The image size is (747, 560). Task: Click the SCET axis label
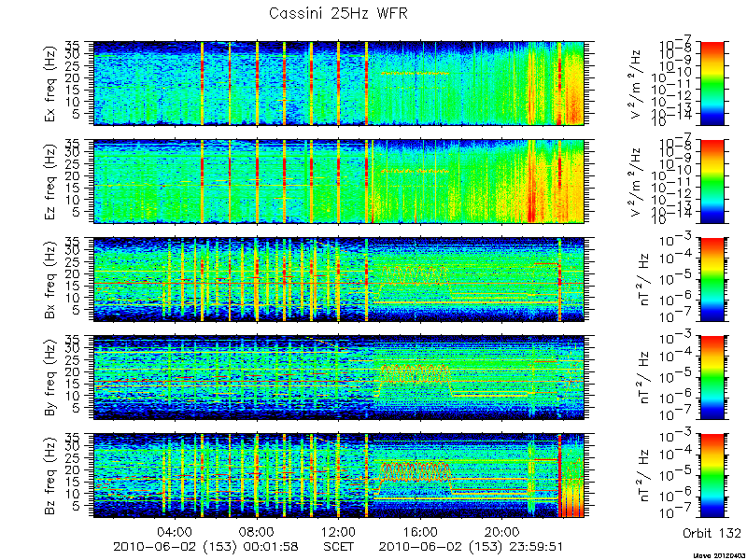point(339,546)
